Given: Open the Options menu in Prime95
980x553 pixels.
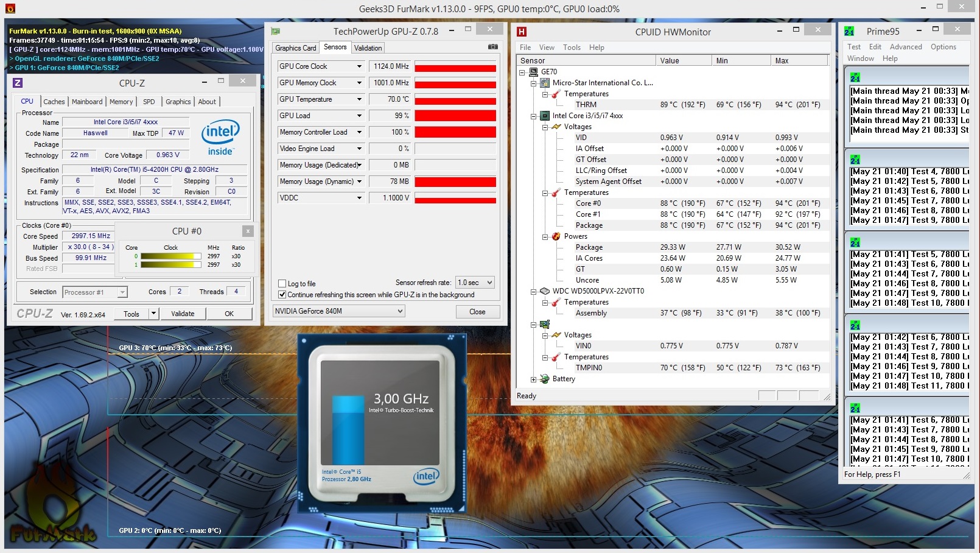Looking at the screenshot, I should (x=943, y=47).
